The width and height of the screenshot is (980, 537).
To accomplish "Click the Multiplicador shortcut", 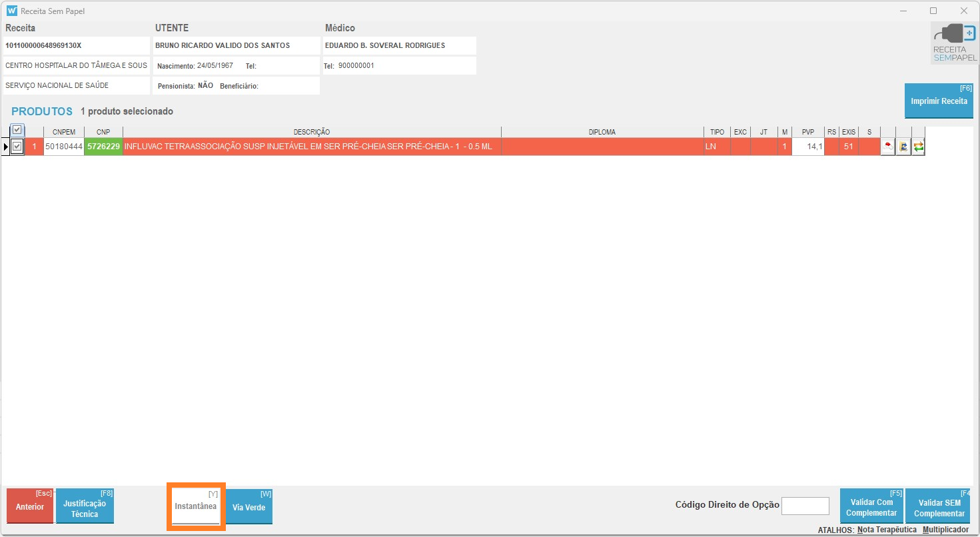I will pos(945,530).
